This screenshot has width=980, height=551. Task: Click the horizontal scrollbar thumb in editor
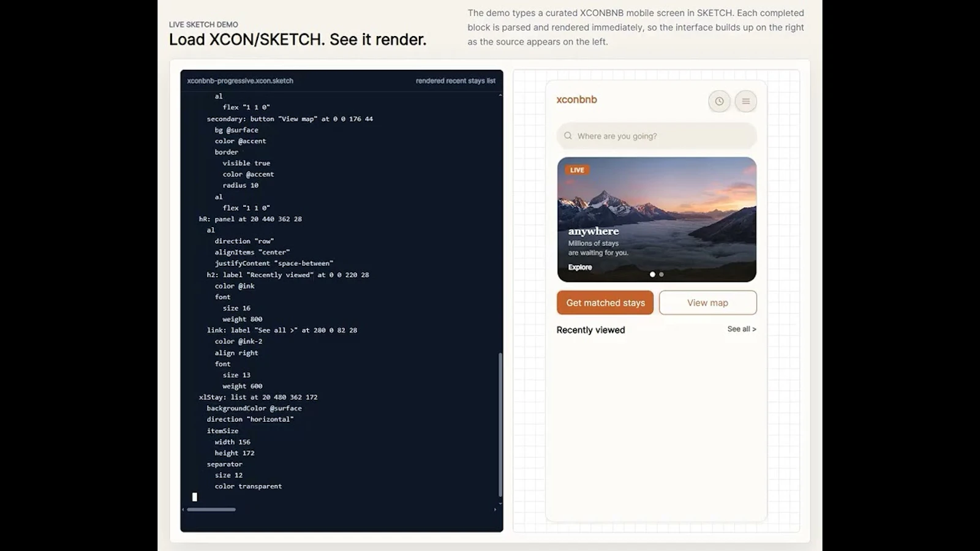coord(211,509)
